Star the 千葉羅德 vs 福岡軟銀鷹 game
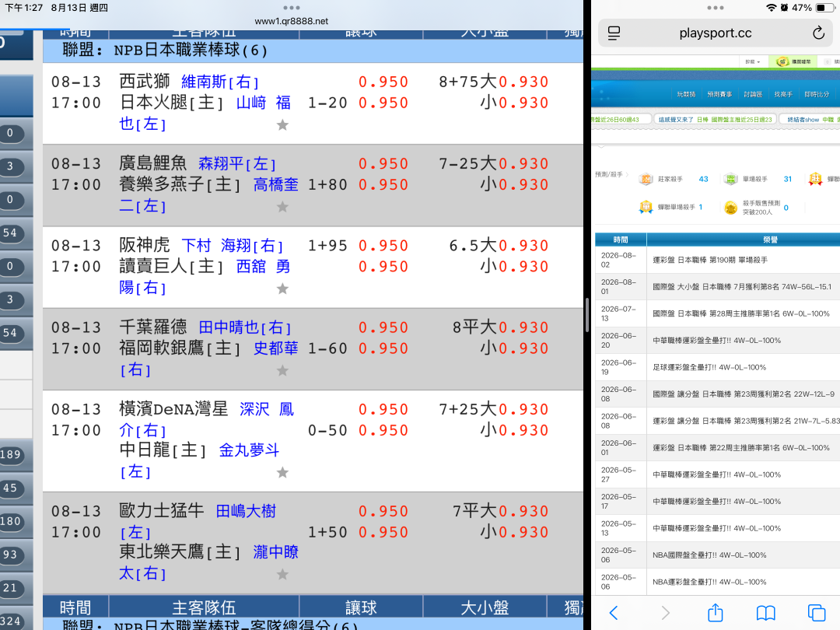Screen dimensions: 840x630 (282, 371)
